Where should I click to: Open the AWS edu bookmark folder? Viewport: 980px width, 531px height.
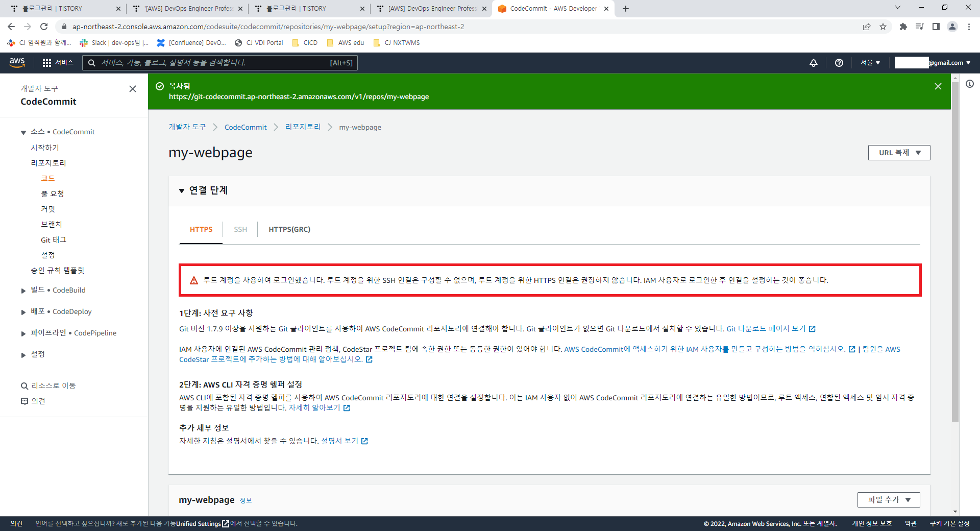point(346,43)
